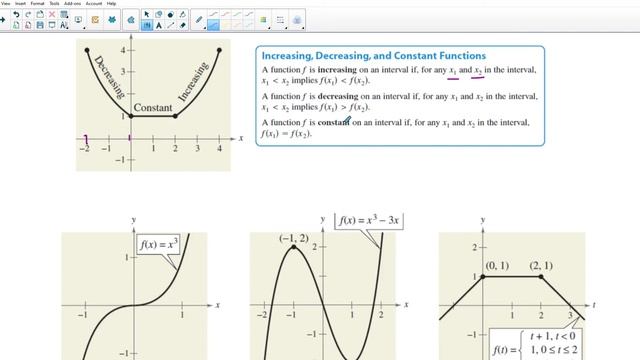Open the line style dropdown
640x360 pixels.
tap(280, 20)
